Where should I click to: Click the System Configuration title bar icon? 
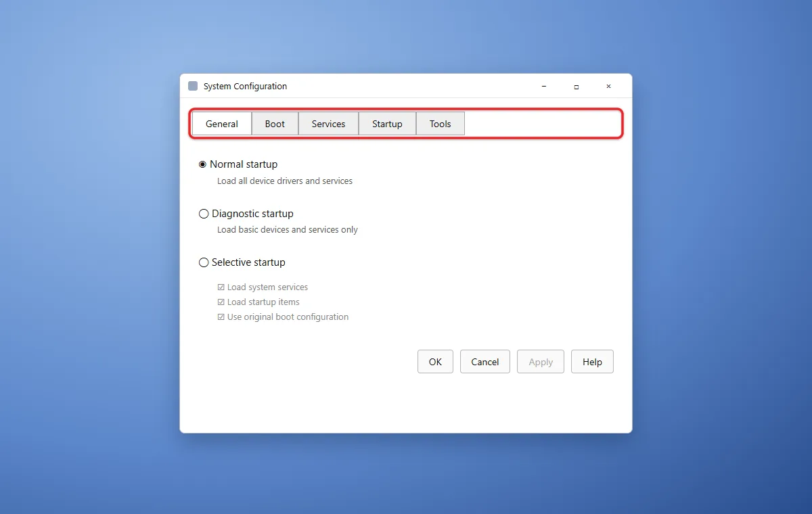coord(193,86)
